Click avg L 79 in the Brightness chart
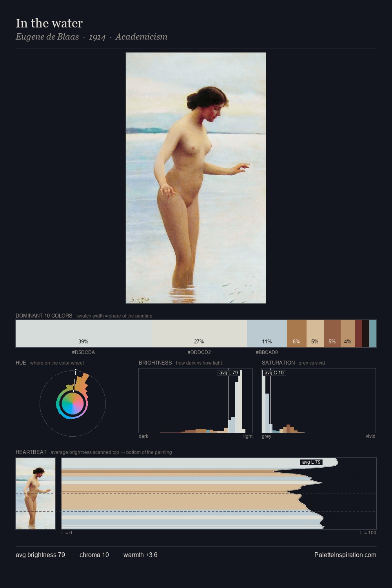This screenshot has height=588, width=392. pyautogui.click(x=229, y=373)
